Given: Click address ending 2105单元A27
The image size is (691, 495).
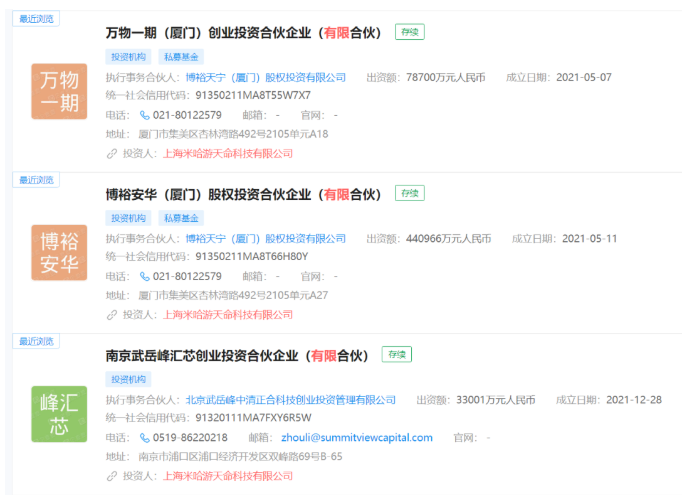Looking at the screenshot, I should click(x=234, y=296).
